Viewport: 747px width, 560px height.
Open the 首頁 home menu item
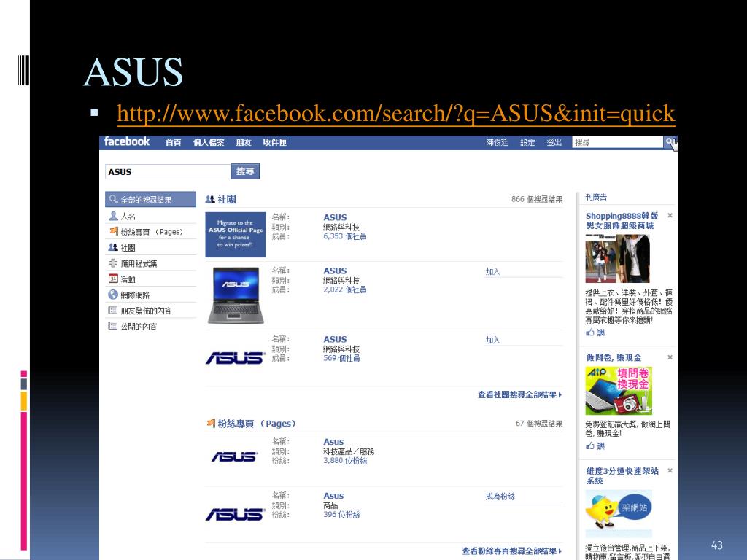[x=174, y=142]
